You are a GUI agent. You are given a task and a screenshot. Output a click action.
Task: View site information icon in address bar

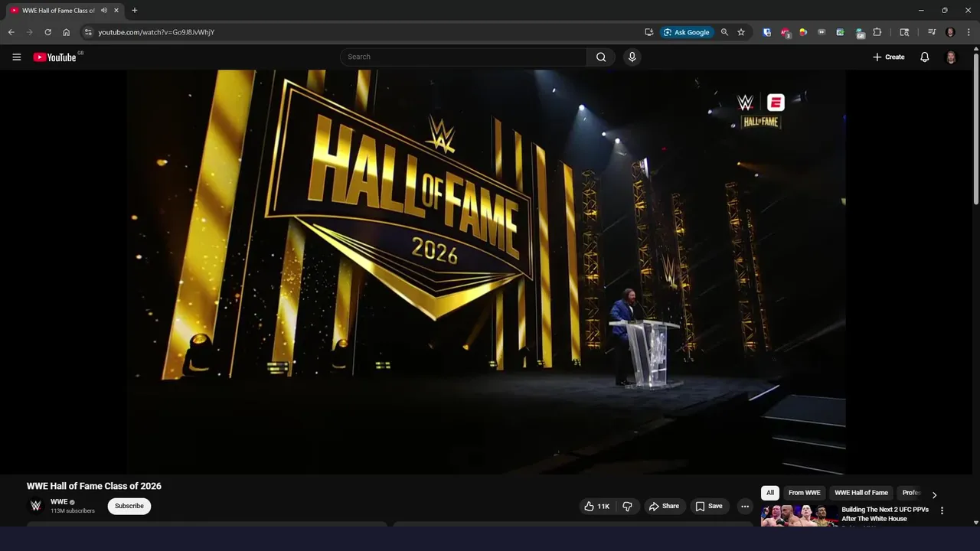[88, 32]
